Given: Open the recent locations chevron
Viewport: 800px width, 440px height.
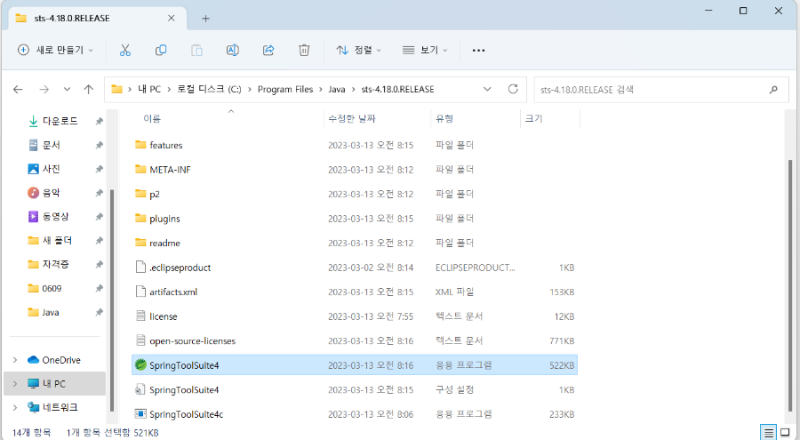Looking at the screenshot, I should (67, 89).
